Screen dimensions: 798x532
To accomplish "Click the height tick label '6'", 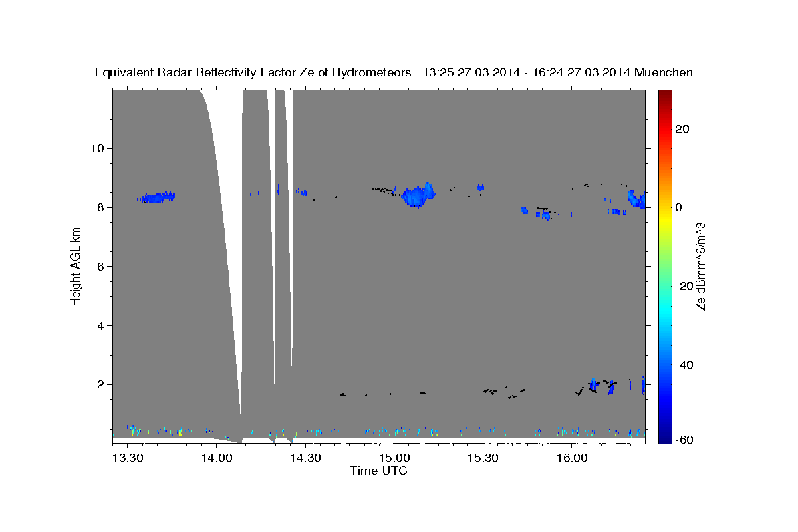I will tap(100, 267).
